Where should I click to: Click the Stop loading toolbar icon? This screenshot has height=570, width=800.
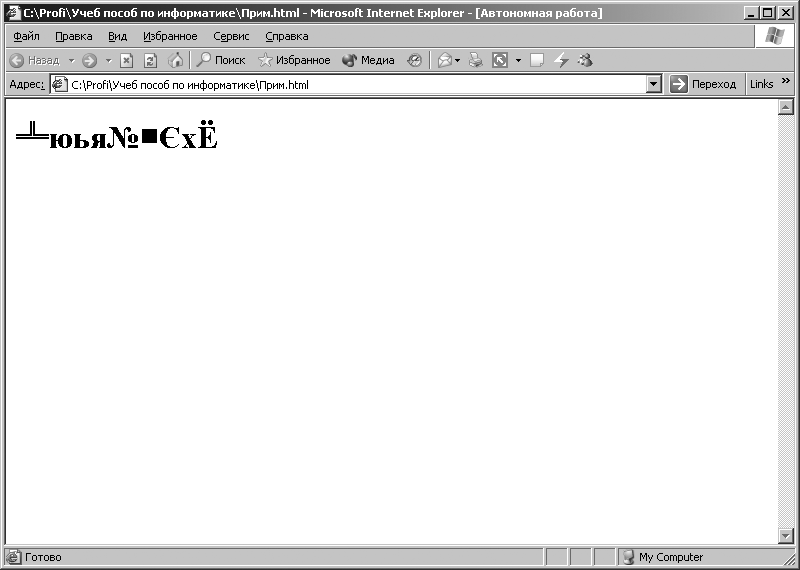[126, 61]
